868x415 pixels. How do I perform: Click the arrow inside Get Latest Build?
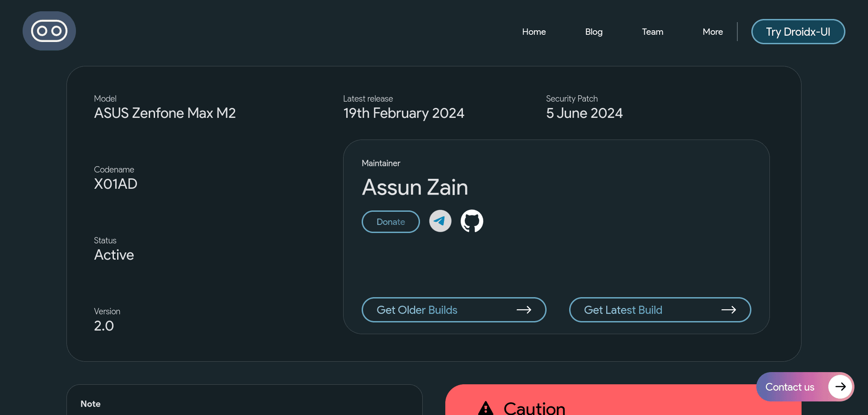tap(728, 310)
